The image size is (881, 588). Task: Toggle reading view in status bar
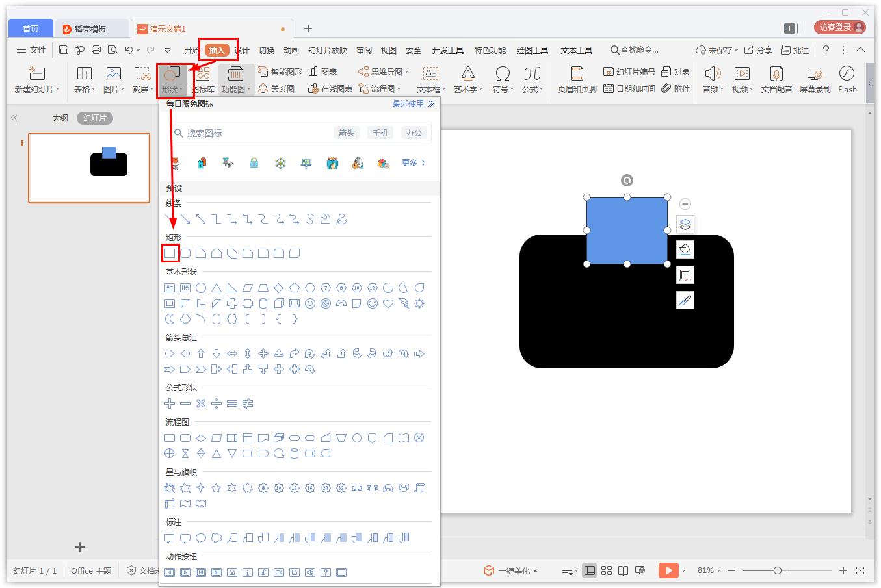pos(623,570)
